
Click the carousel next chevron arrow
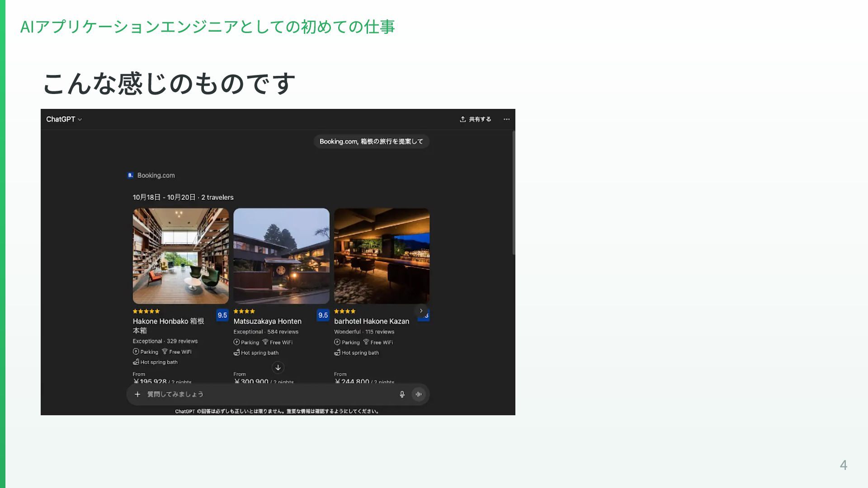click(421, 310)
